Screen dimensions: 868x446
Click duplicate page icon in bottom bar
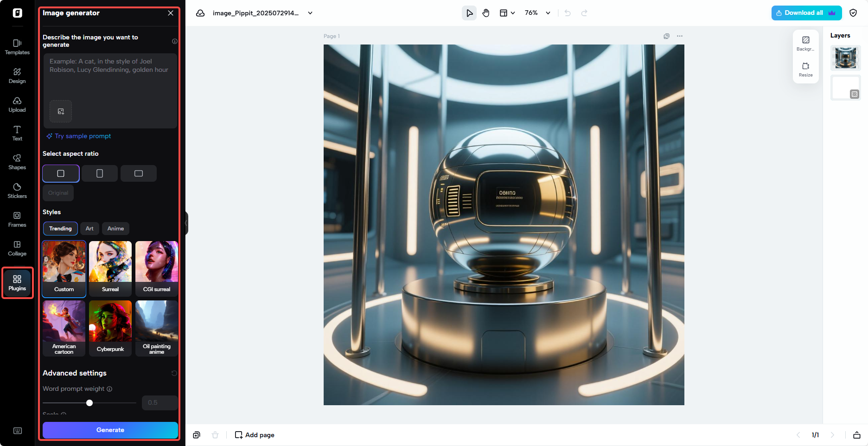[x=197, y=435]
